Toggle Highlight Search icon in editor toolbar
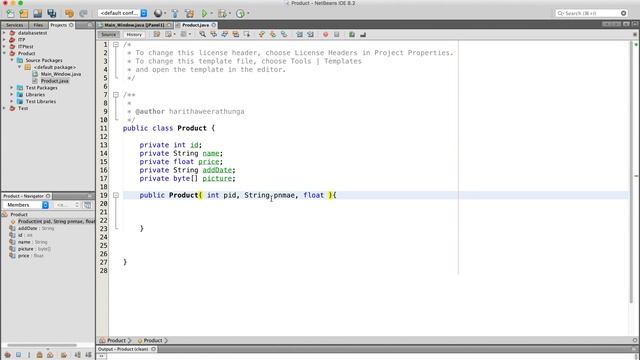640x360 pixels. click(x=236, y=35)
